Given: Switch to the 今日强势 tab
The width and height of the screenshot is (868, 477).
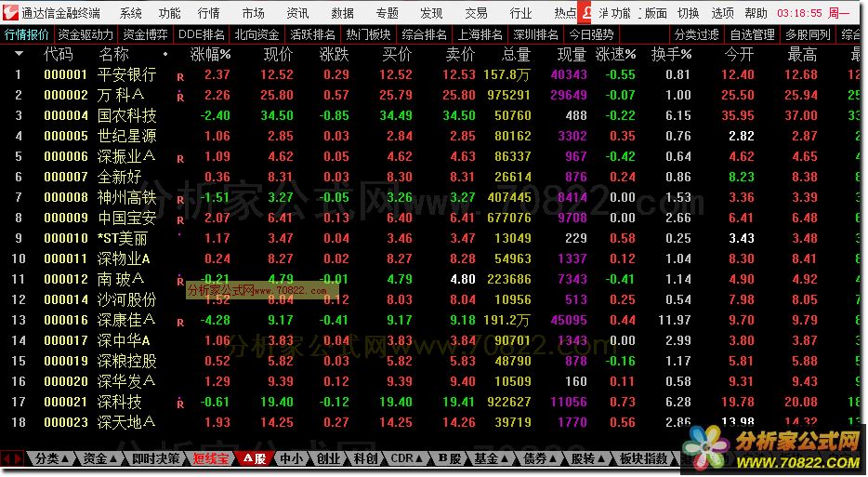Looking at the screenshot, I should pyautogui.click(x=591, y=34).
